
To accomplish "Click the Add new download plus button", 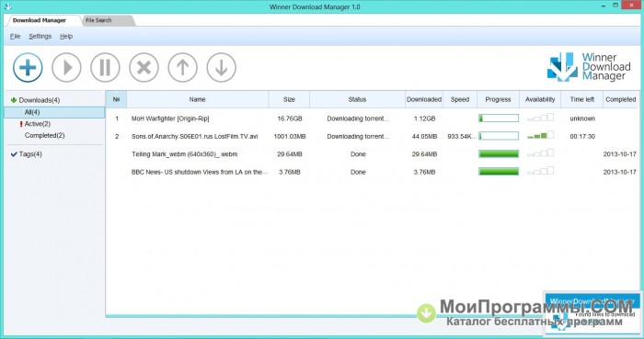I will 28,68.
